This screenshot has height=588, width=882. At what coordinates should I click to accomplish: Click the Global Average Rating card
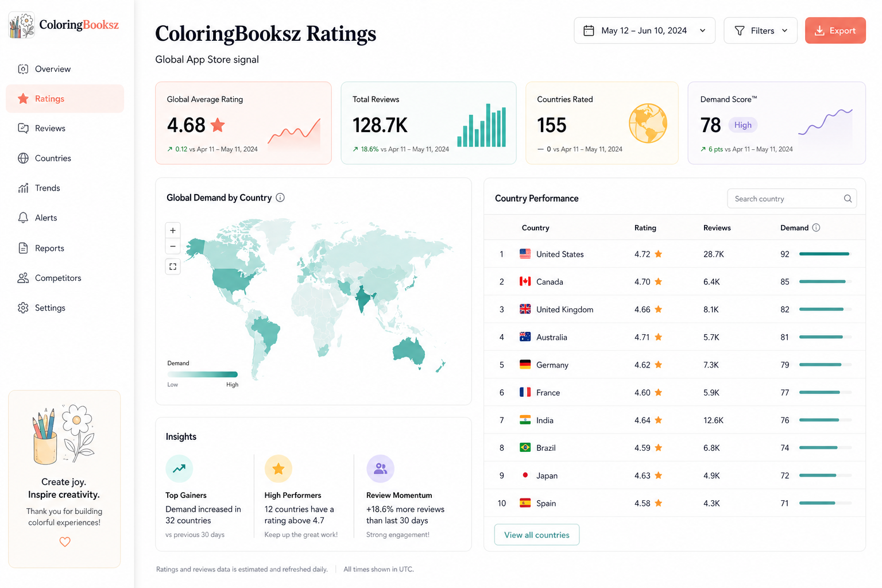click(243, 123)
